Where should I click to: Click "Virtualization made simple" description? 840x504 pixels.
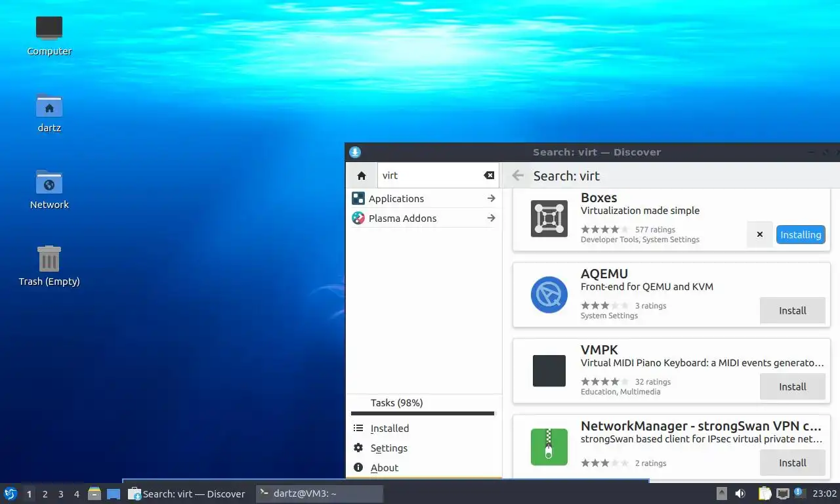640,211
